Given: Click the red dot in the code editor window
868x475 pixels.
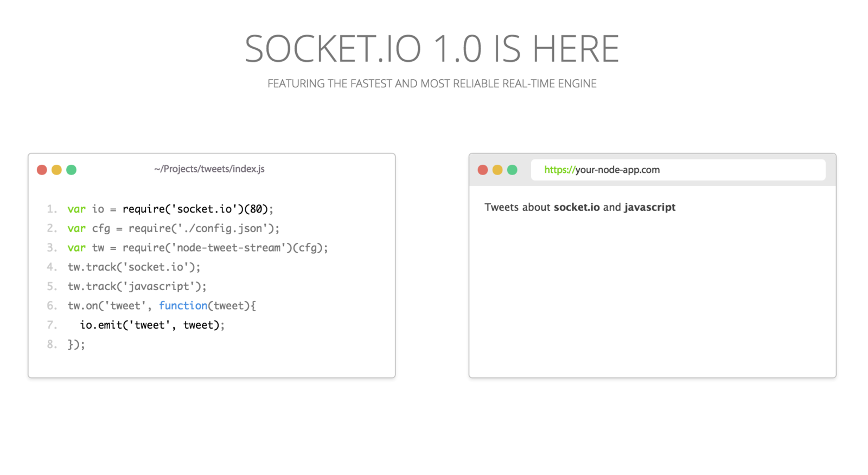Looking at the screenshot, I should (x=42, y=170).
